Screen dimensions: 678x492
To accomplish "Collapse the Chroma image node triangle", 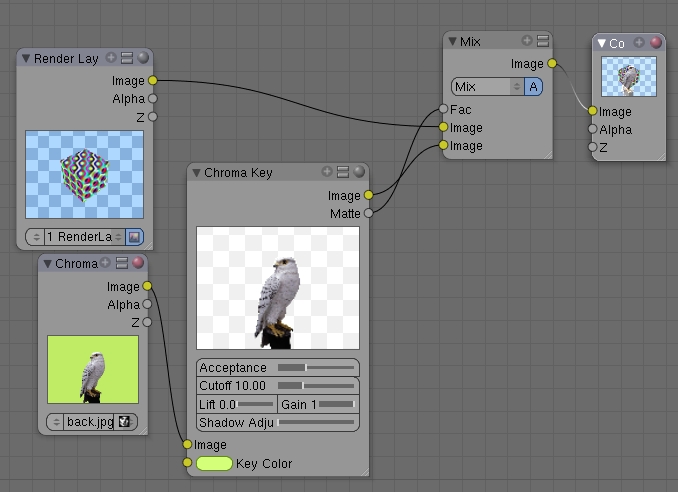I will click(x=47, y=264).
